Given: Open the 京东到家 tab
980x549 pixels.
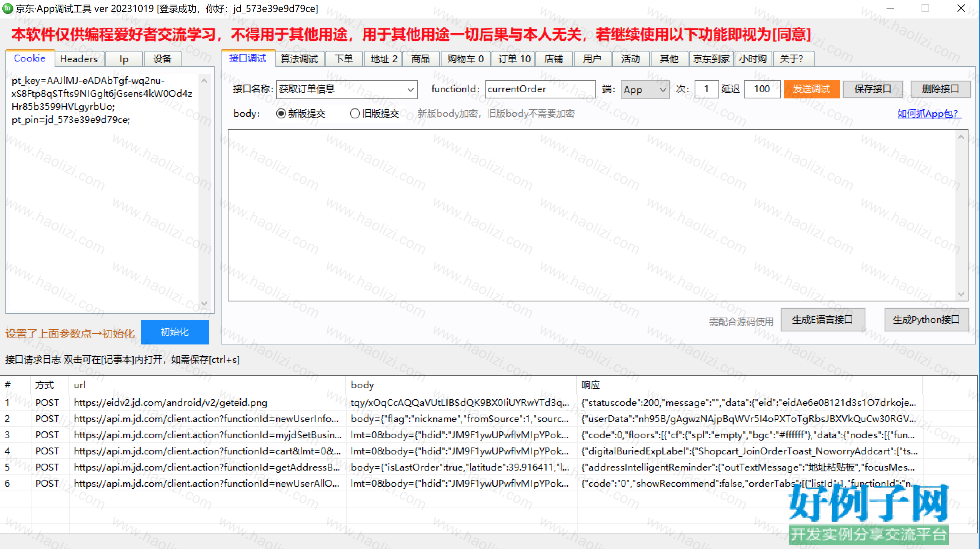Looking at the screenshot, I should click(x=712, y=59).
